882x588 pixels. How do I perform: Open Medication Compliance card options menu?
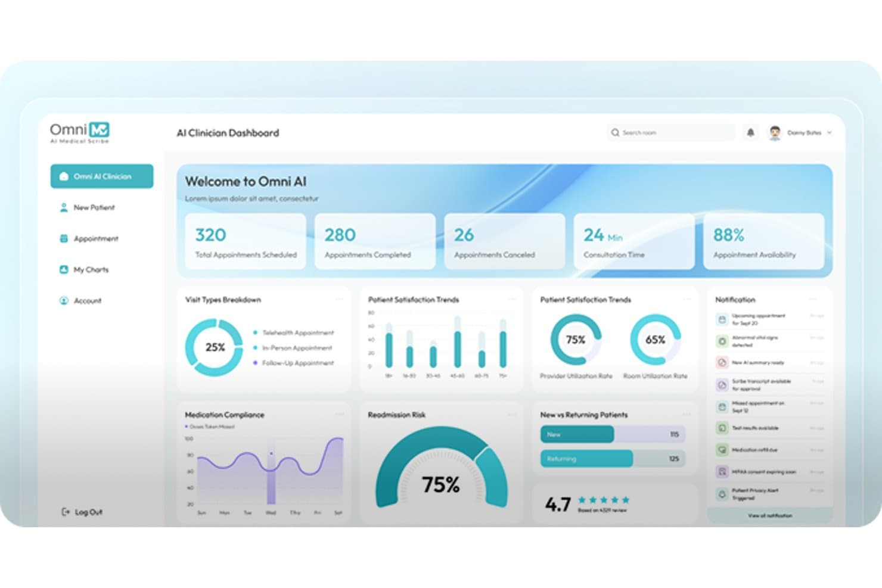coord(339,414)
